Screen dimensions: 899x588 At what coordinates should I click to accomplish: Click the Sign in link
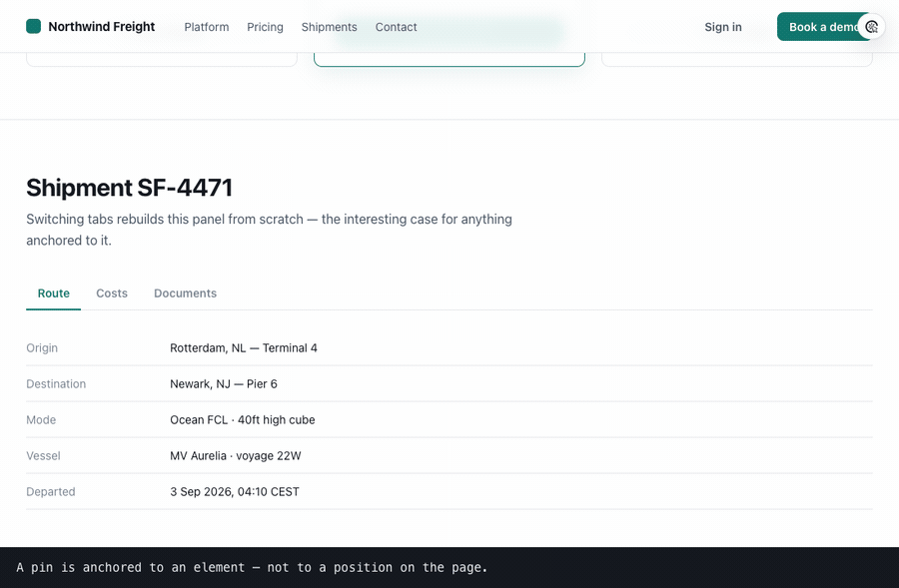[723, 27]
